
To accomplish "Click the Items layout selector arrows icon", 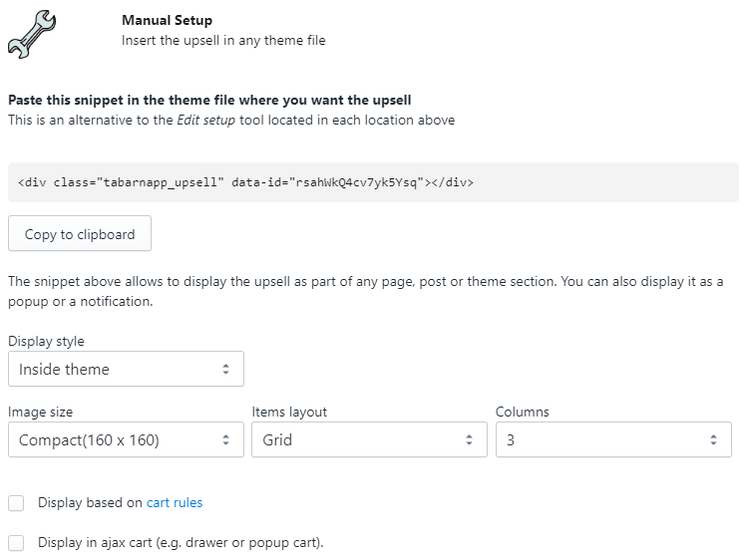I will (470, 439).
